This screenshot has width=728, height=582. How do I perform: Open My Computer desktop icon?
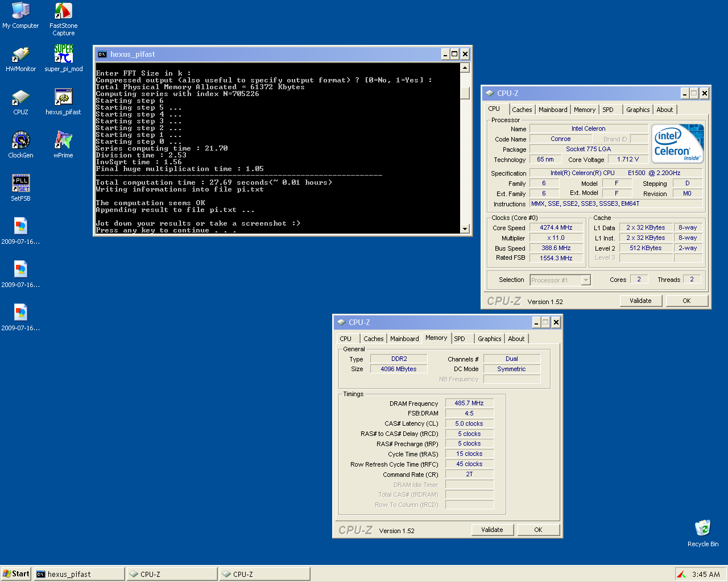click(20, 15)
